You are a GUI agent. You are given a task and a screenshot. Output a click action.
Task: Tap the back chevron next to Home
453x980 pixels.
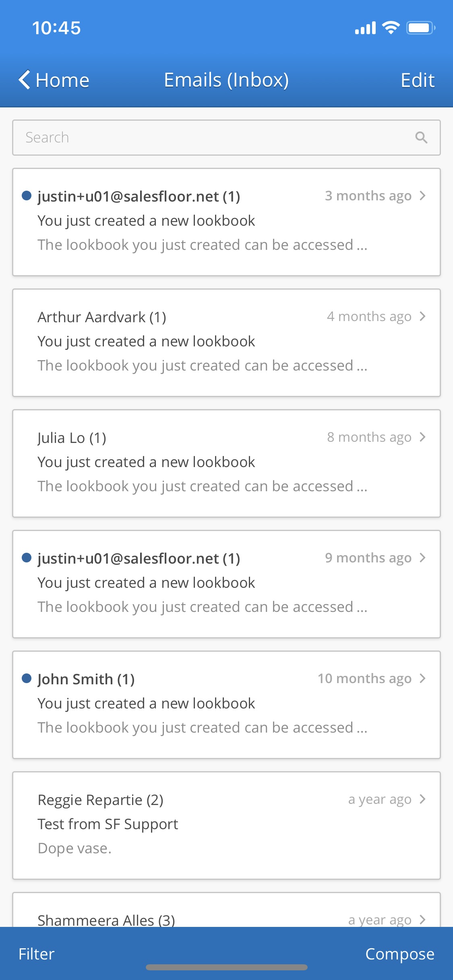coord(25,80)
